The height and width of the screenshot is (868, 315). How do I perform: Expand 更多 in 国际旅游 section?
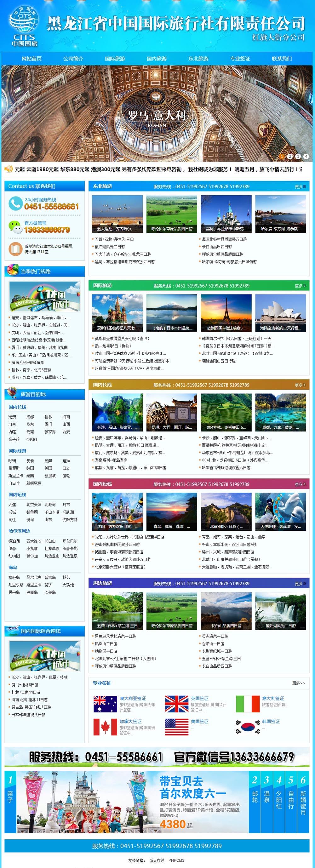(300, 286)
